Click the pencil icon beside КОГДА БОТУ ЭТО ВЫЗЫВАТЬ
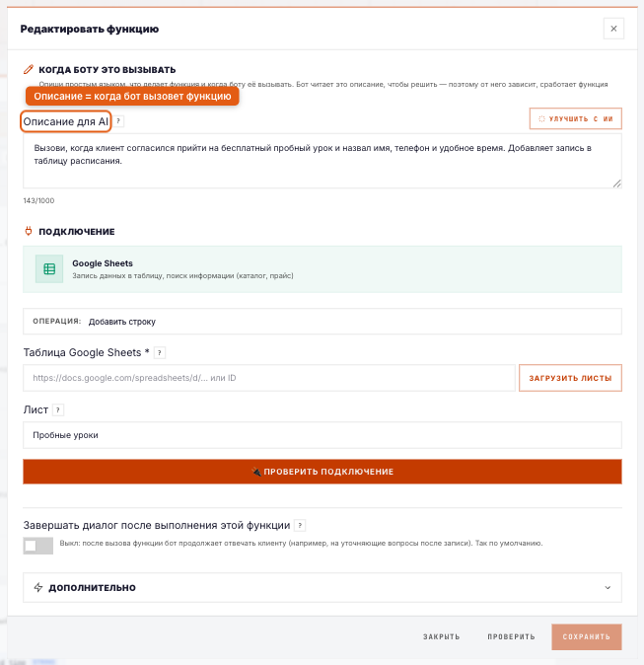 coord(29,69)
